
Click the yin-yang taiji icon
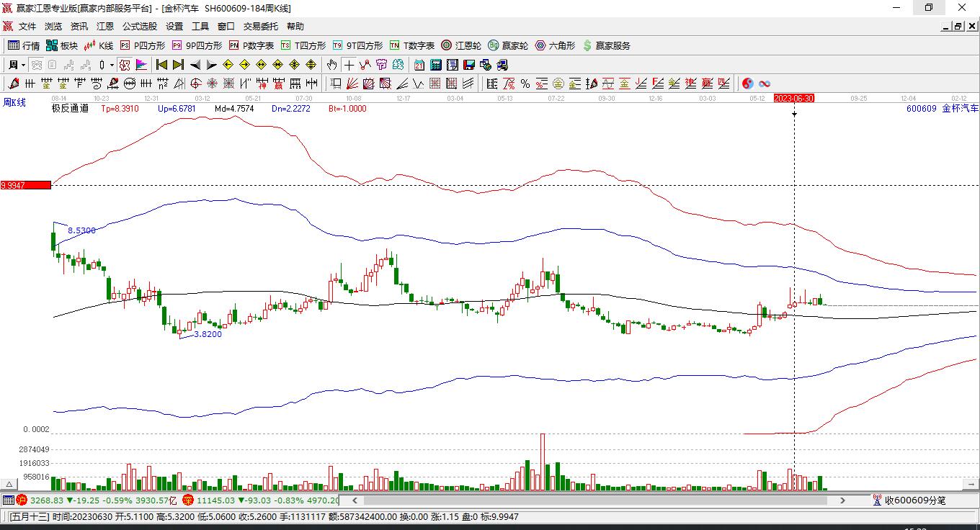pyautogui.click(x=748, y=84)
